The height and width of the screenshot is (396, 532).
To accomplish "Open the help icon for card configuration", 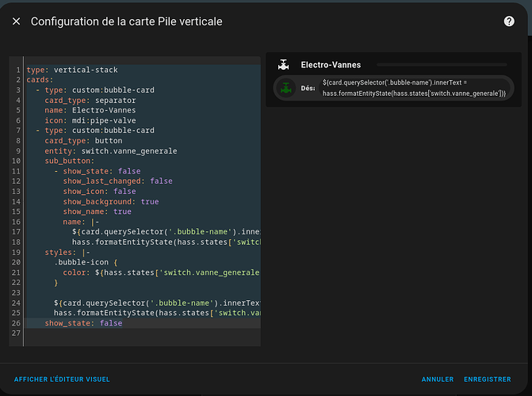I will (x=508, y=21).
